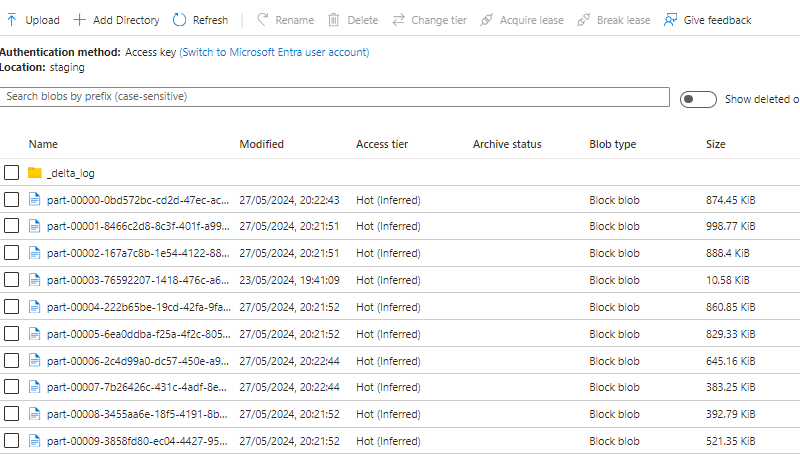Click the Acquire lease icon
The image size is (800, 475).
(486, 20)
